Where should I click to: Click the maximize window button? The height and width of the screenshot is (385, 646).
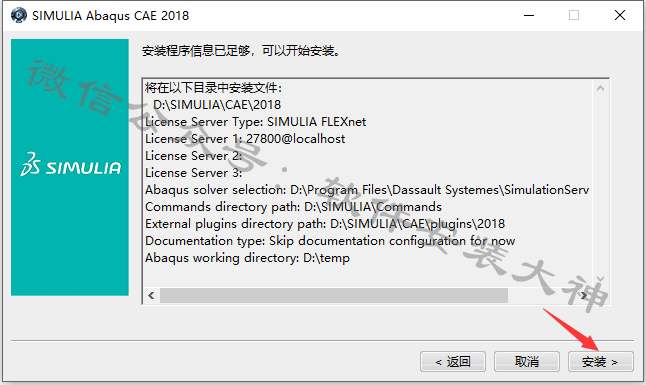point(574,16)
